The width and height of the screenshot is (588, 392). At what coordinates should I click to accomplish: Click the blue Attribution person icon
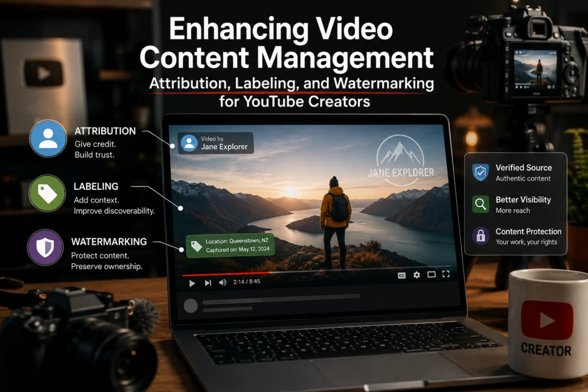(x=48, y=138)
